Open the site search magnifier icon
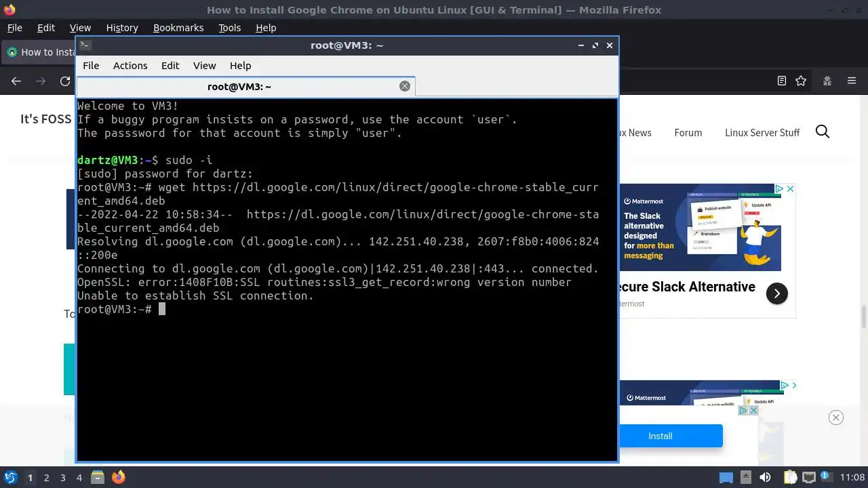This screenshot has height=488, width=868. tap(823, 131)
